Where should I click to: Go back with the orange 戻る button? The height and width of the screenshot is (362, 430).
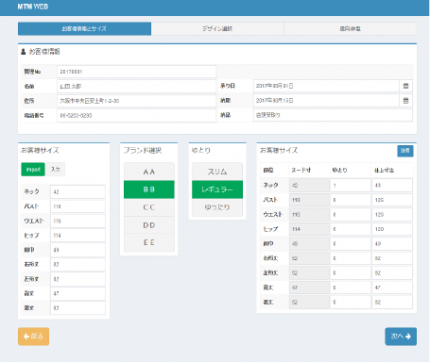tap(33, 336)
